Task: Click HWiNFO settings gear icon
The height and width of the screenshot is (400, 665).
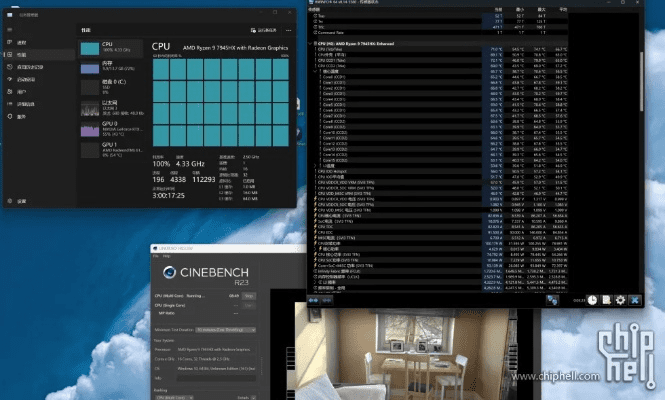Action: (x=621, y=299)
